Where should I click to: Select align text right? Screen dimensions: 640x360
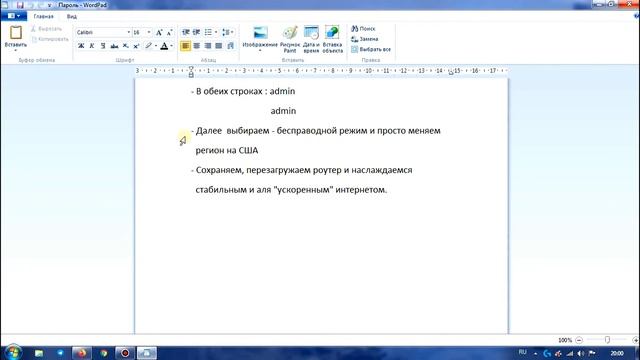point(208,46)
